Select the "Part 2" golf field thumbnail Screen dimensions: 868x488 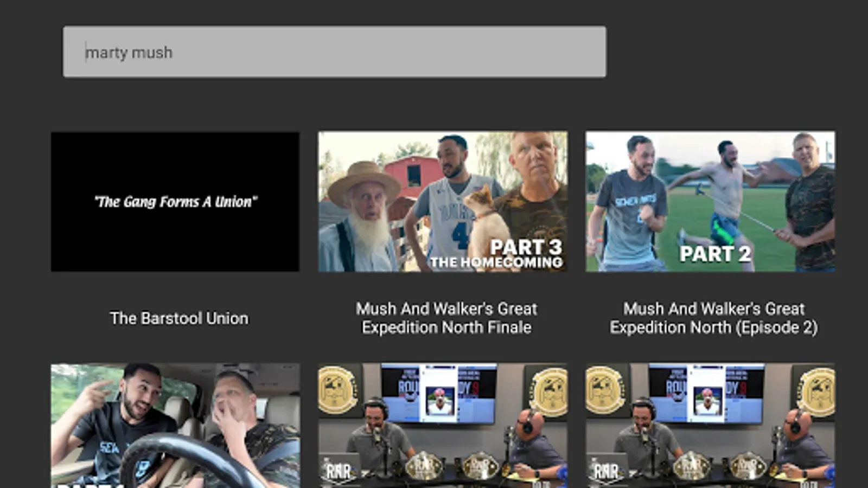click(710, 201)
